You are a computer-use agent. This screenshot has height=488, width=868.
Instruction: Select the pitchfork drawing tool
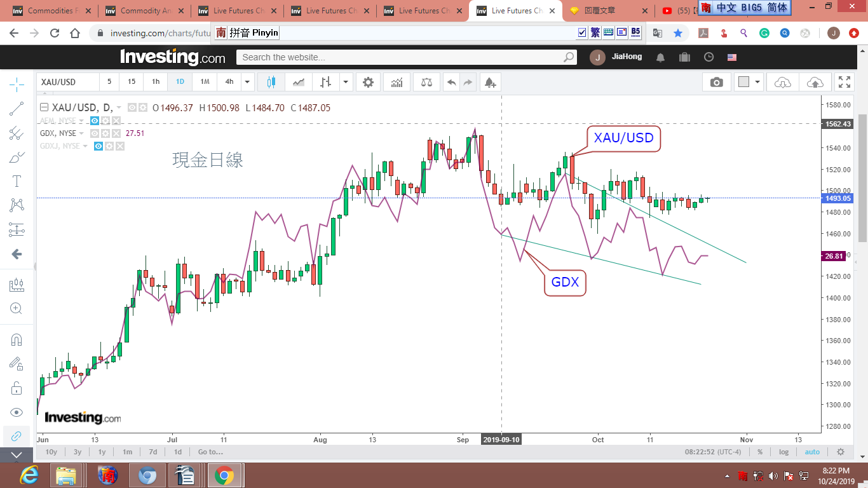click(x=17, y=133)
